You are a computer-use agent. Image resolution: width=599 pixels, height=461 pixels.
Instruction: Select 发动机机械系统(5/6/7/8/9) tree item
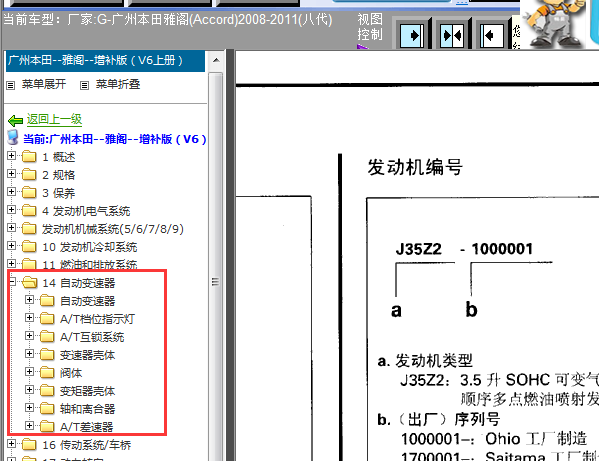click(x=113, y=229)
